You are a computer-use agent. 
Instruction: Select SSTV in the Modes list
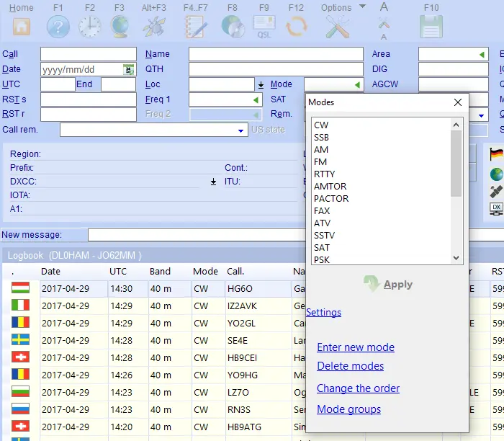(x=324, y=235)
